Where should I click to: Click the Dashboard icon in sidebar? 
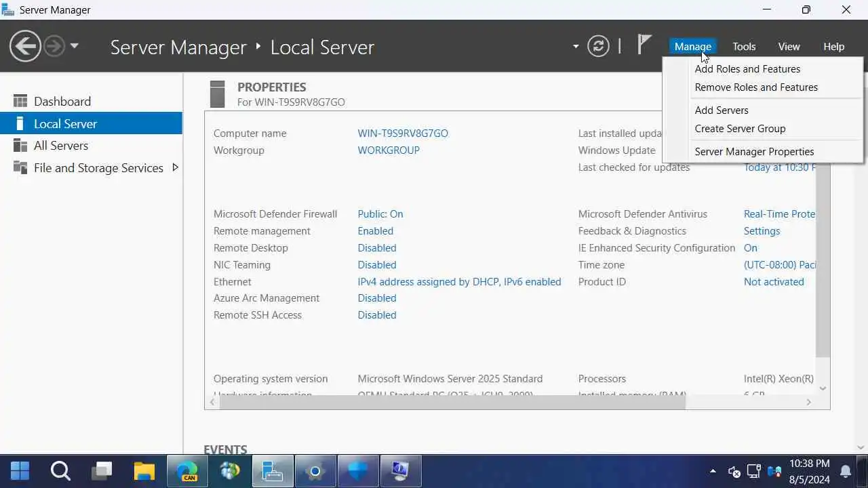coord(20,101)
